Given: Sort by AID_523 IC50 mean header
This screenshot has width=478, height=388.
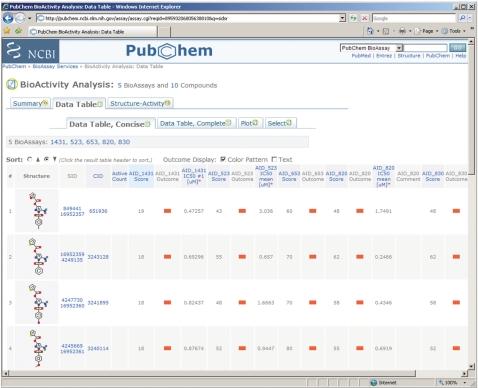Looking at the screenshot, I should (266, 176).
